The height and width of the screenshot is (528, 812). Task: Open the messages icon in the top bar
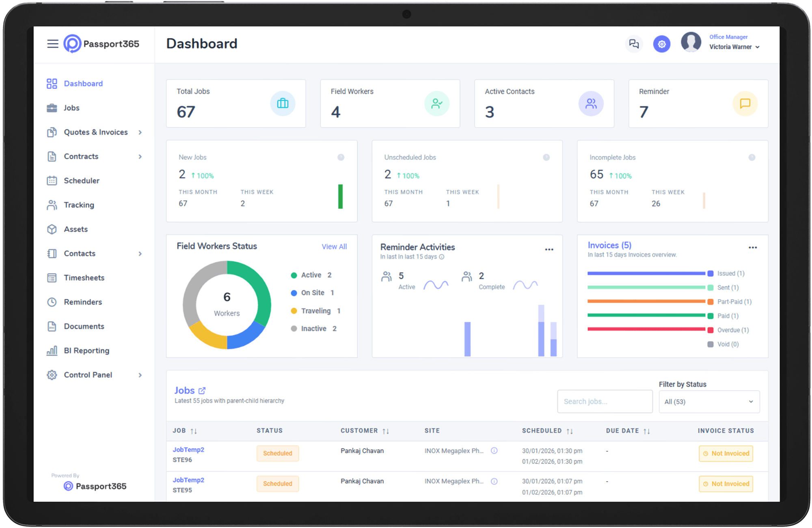634,43
